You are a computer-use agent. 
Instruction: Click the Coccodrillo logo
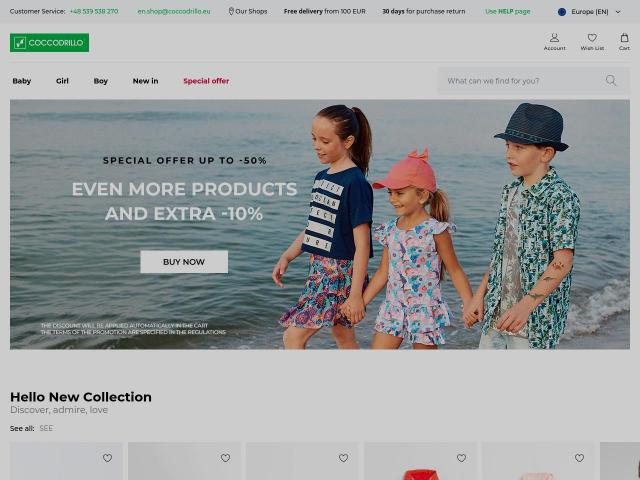(49, 42)
